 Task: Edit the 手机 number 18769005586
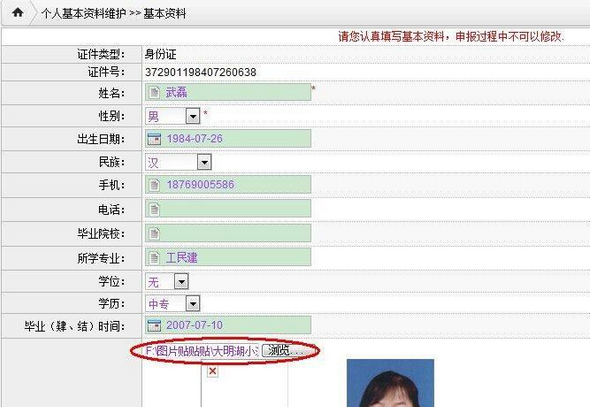tap(228, 185)
